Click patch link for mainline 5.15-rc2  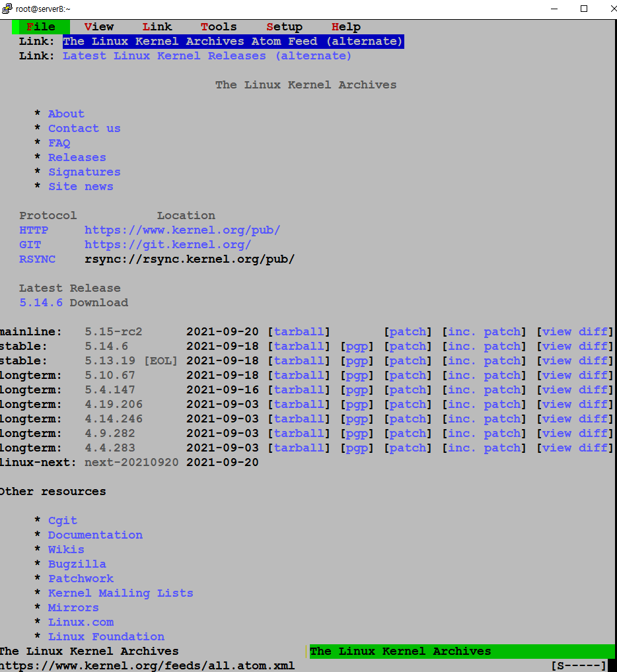[408, 332]
